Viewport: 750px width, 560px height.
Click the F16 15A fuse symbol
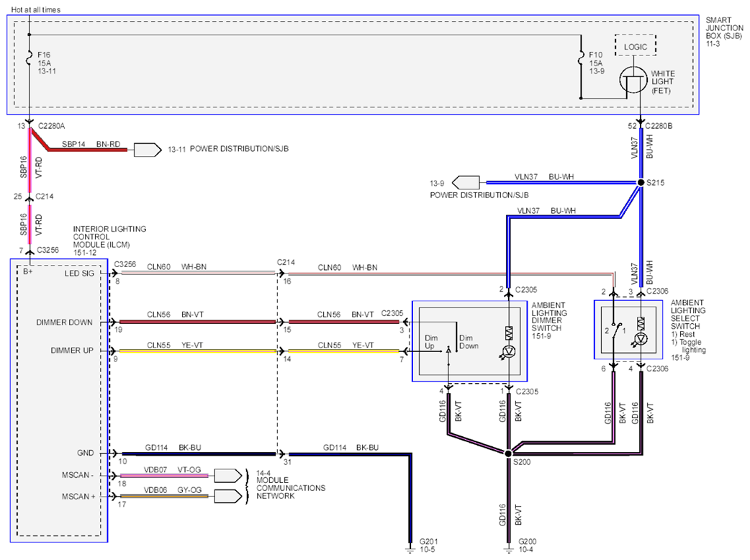pyautogui.click(x=30, y=58)
